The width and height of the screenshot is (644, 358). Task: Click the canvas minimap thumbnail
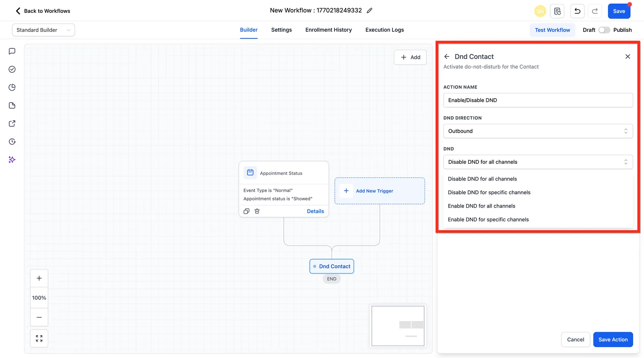click(398, 326)
